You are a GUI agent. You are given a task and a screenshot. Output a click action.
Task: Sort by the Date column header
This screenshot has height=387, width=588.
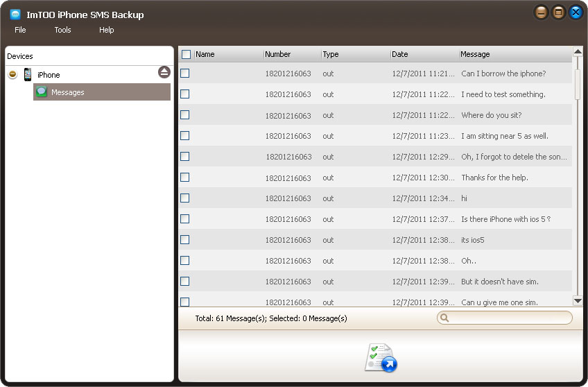[425, 54]
